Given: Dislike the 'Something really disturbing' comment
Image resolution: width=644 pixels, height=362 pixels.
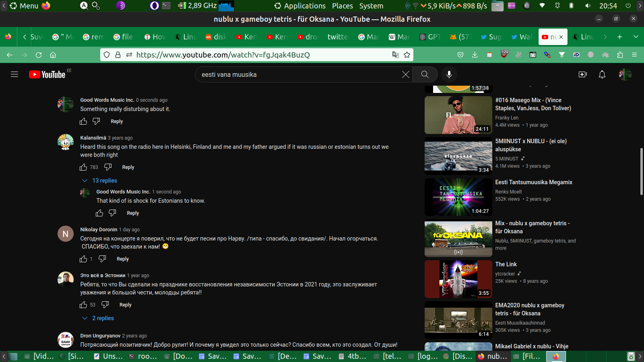Looking at the screenshot, I should (96, 121).
